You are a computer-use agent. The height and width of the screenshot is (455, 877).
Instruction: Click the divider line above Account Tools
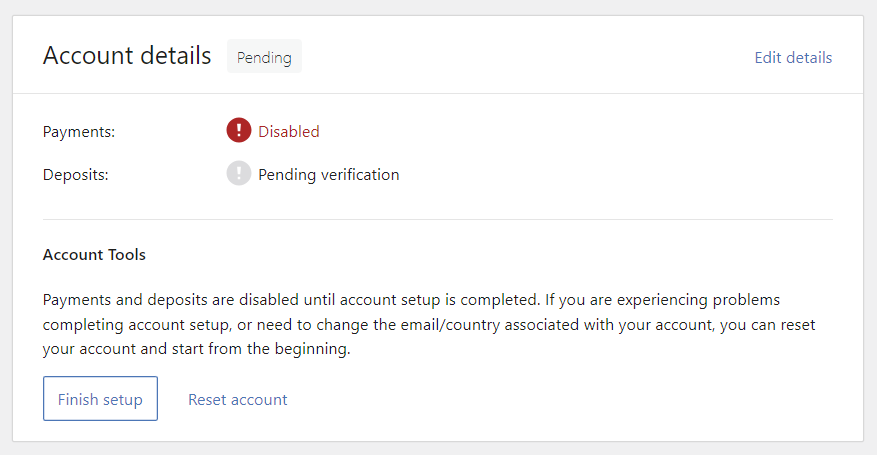point(437,219)
